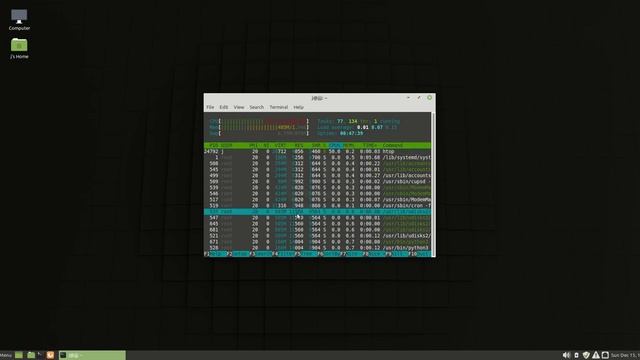Click the F10 Quit function key label
640x360 pixels.
tap(420, 254)
